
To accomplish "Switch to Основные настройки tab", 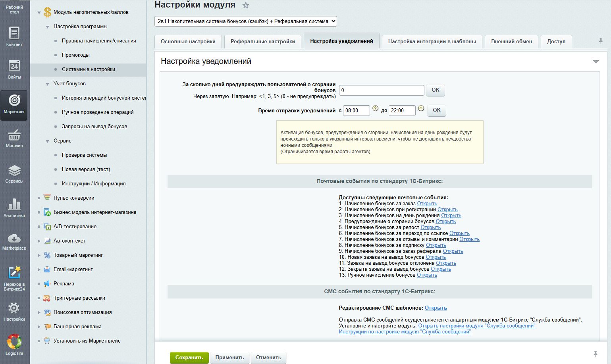I will pos(188,41).
